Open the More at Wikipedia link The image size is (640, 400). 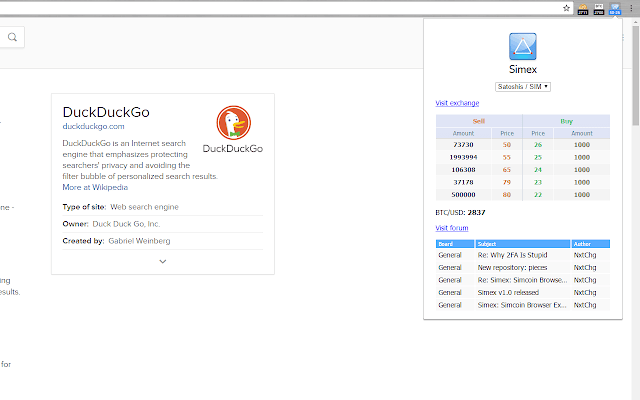pos(95,187)
